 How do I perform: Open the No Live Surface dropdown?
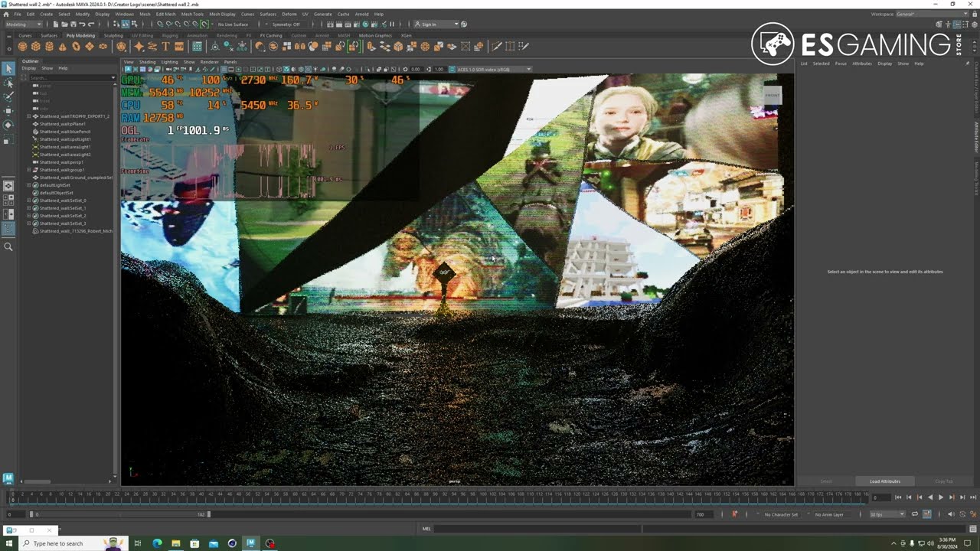click(x=233, y=24)
